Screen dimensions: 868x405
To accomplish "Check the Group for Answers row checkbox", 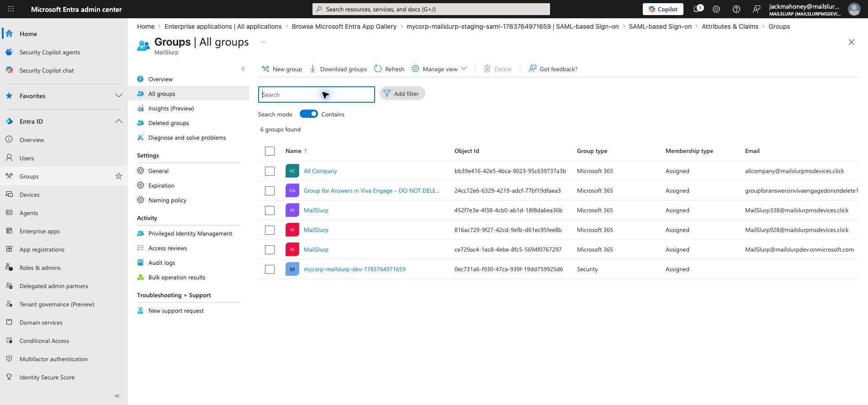I will (270, 191).
